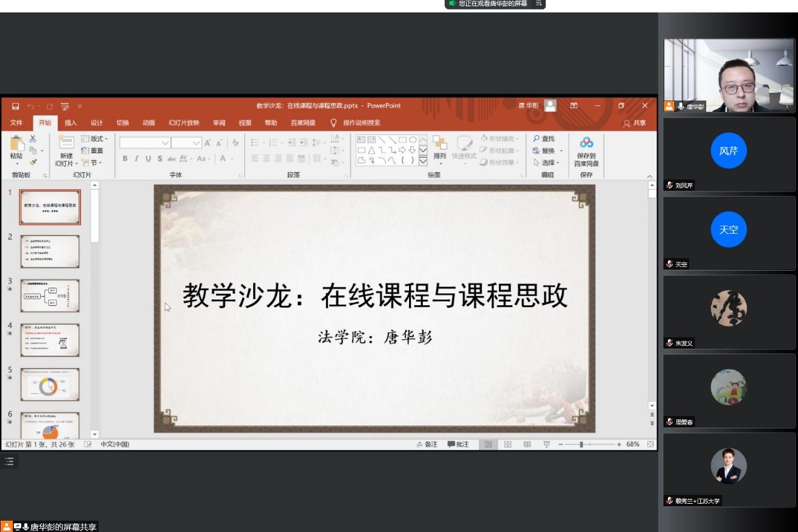Click the 保存到百度网盘 cloud icon
The image size is (798, 532).
tap(586, 143)
